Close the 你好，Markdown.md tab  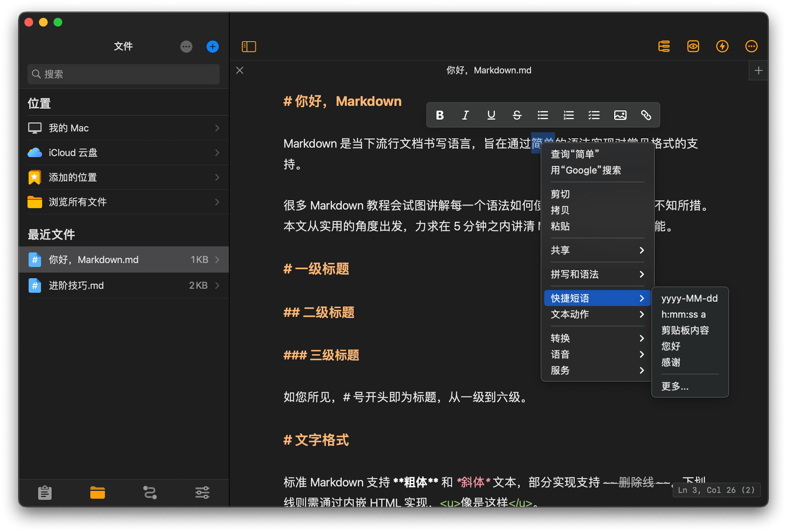coord(240,70)
